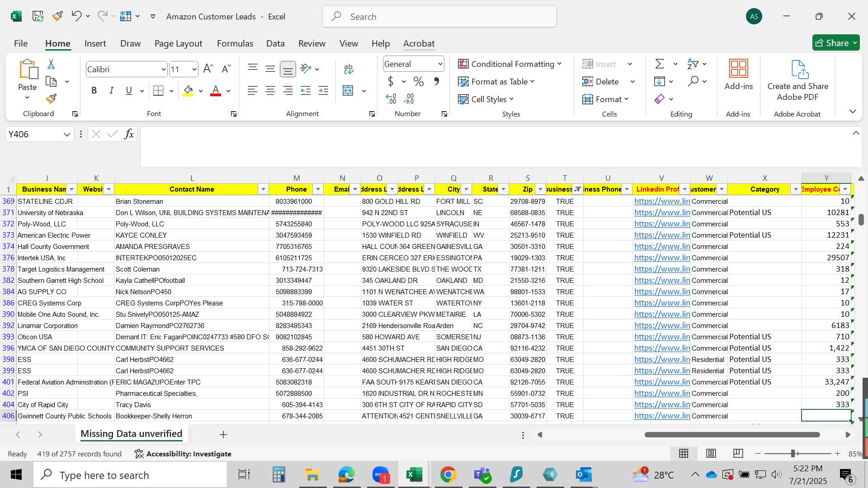Switch to the Insert tab
The width and height of the screenshot is (868, 488).
click(95, 43)
